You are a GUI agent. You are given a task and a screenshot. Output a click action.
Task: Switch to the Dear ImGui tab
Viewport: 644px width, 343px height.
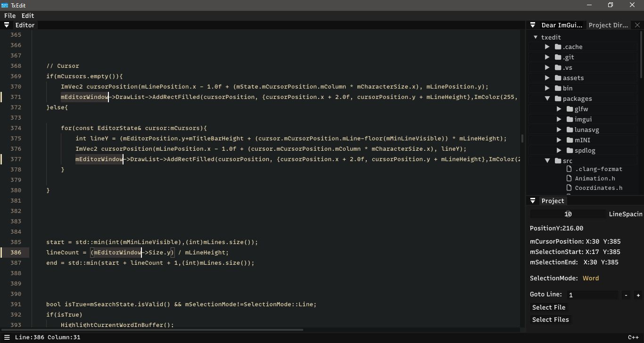point(562,25)
